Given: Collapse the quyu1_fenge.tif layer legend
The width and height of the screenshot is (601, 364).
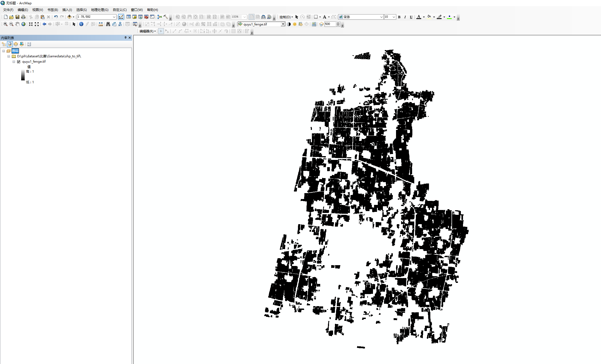Looking at the screenshot, I should click(x=14, y=61).
